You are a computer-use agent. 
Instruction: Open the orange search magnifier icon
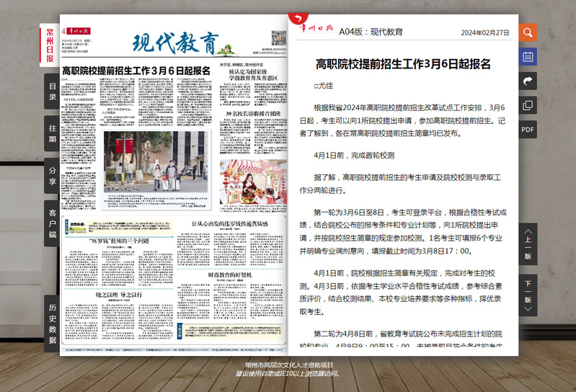[x=528, y=32]
